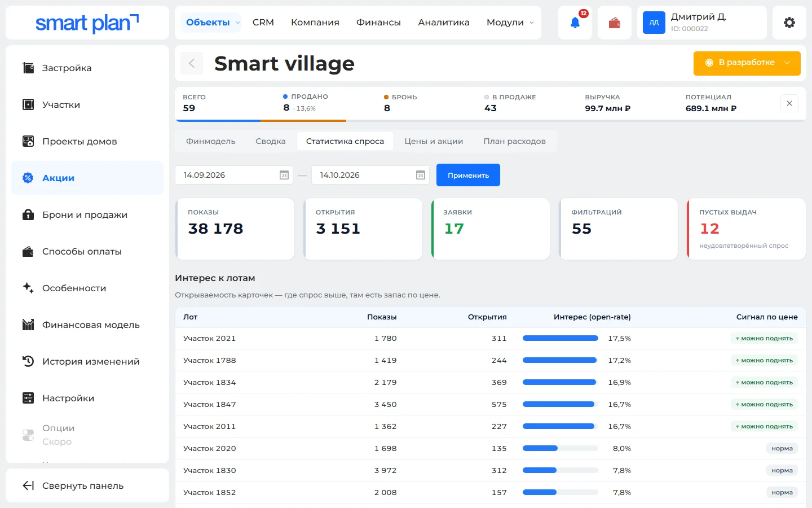Click the Применить button
This screenshot has height=508, width=812.
coord(468,175)
